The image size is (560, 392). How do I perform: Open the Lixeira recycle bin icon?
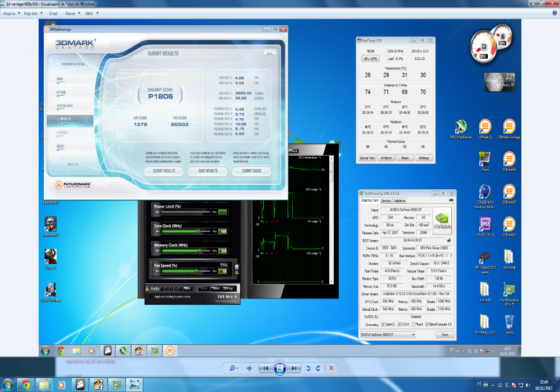509,324
